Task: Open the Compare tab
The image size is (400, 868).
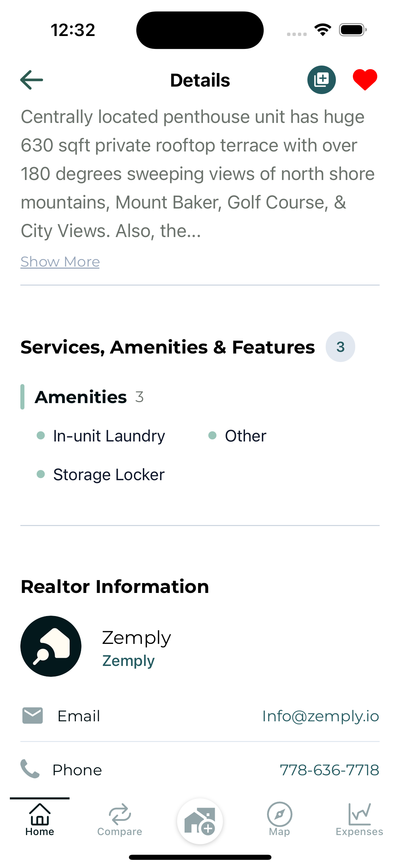Action: pos(120,819)
